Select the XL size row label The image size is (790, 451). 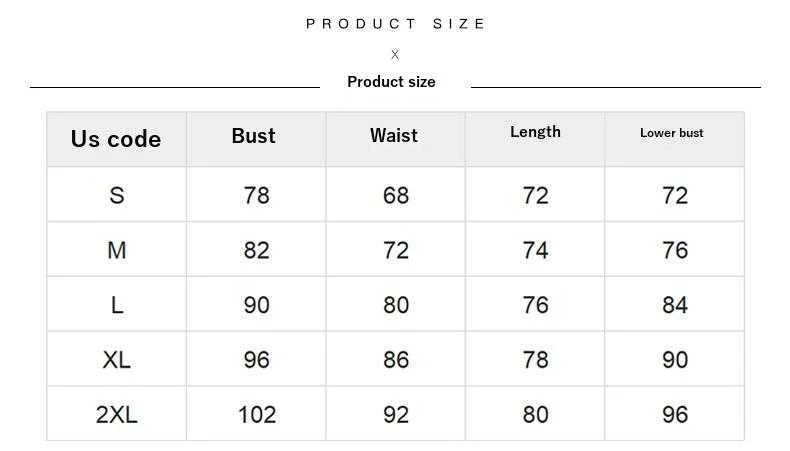(x=117, y=359)
